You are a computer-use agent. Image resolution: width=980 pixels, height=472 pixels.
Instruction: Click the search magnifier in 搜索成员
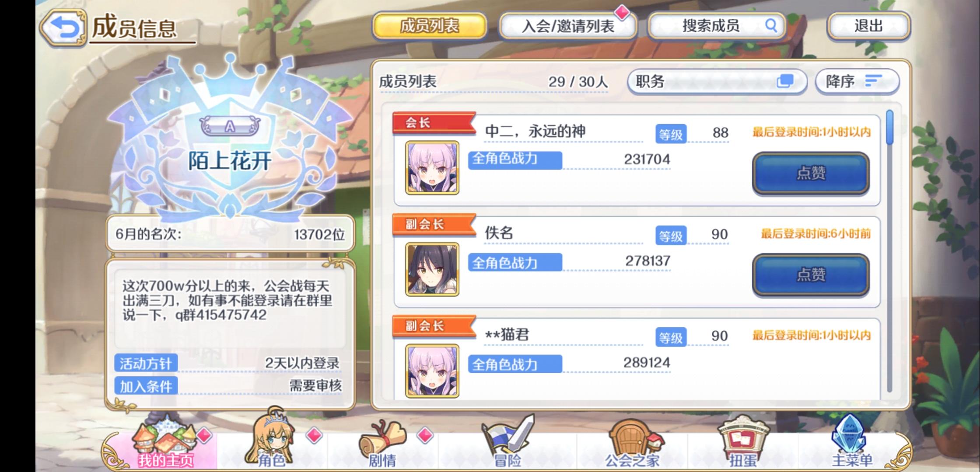[x=770, y=25]
